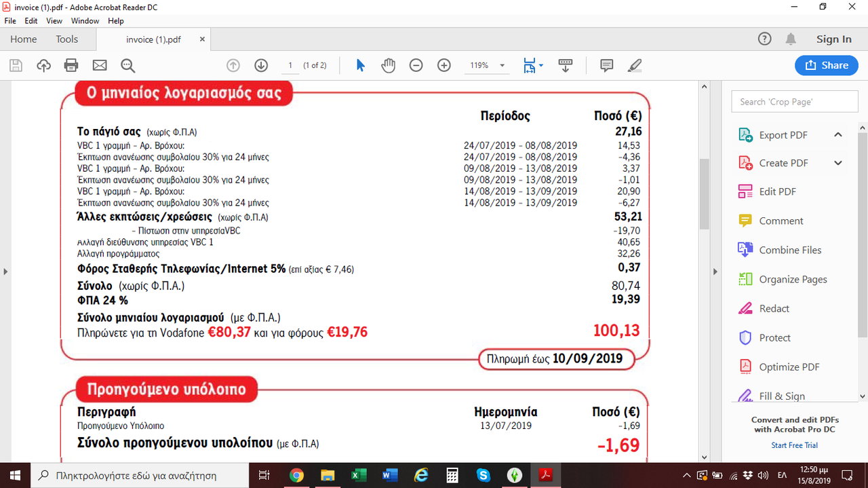Collapse the right tools pane arrow
Viewport: 868px width, 488px height.
715,271
